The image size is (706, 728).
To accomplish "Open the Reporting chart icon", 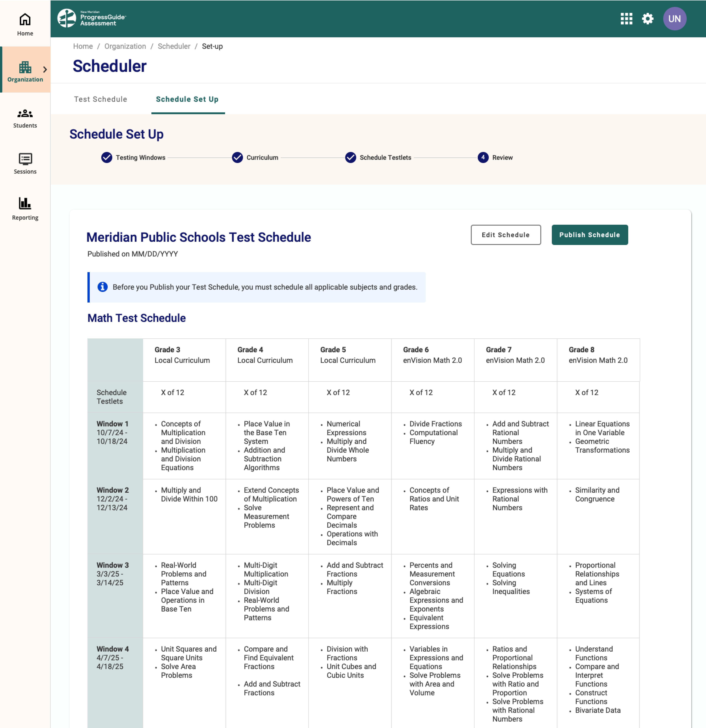I will pos(25,203).
